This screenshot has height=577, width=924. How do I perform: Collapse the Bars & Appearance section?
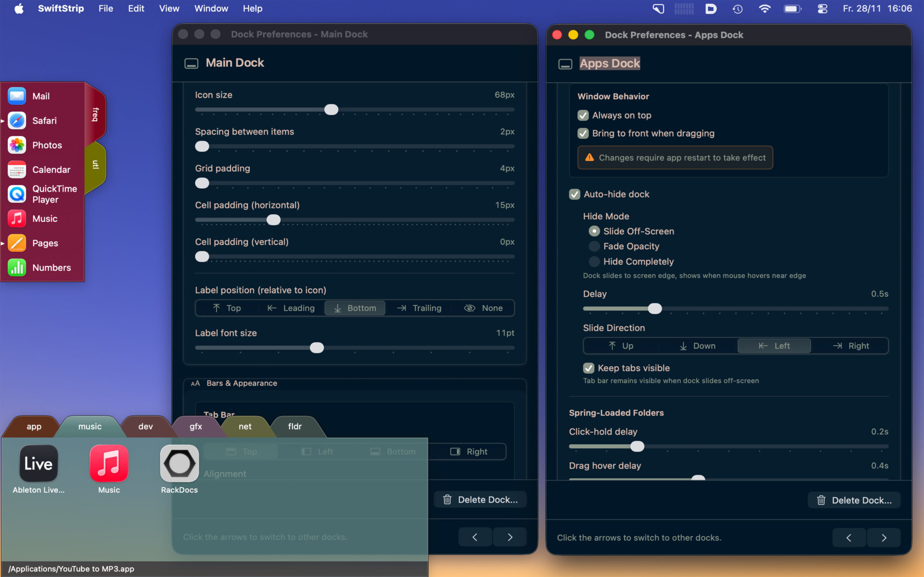242,383
